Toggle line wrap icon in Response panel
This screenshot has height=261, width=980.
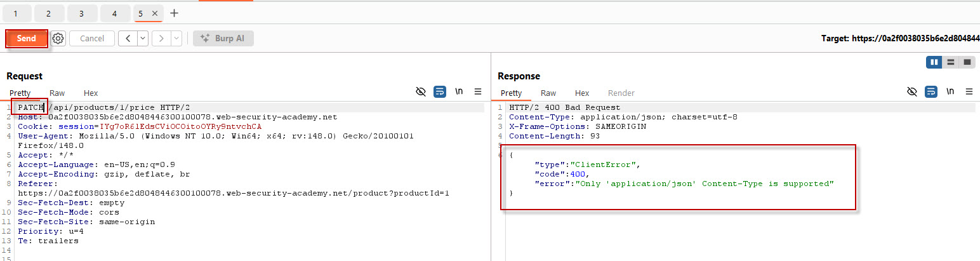[931, 92]
